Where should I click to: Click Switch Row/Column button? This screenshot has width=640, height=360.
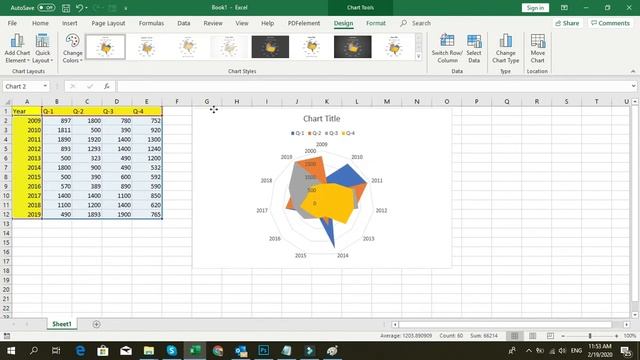tap(447, 48)
